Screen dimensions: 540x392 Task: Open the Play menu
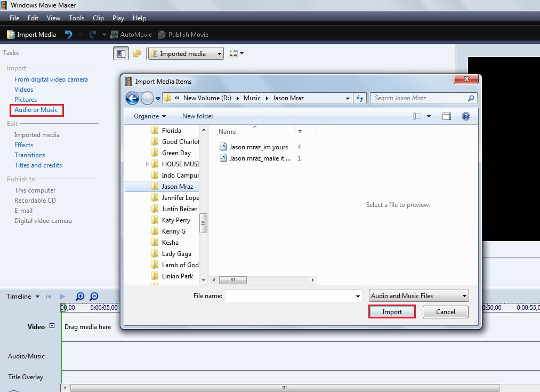pos(118,18)
